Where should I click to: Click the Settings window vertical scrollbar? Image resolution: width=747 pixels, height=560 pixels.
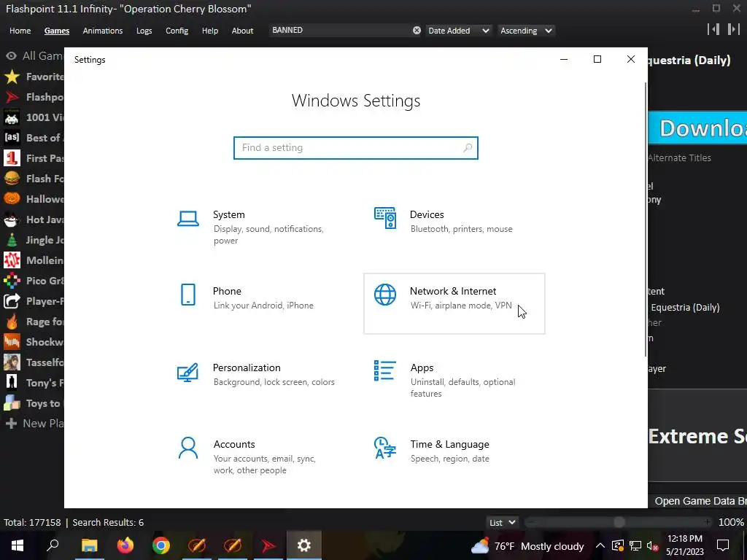(646, 219)
